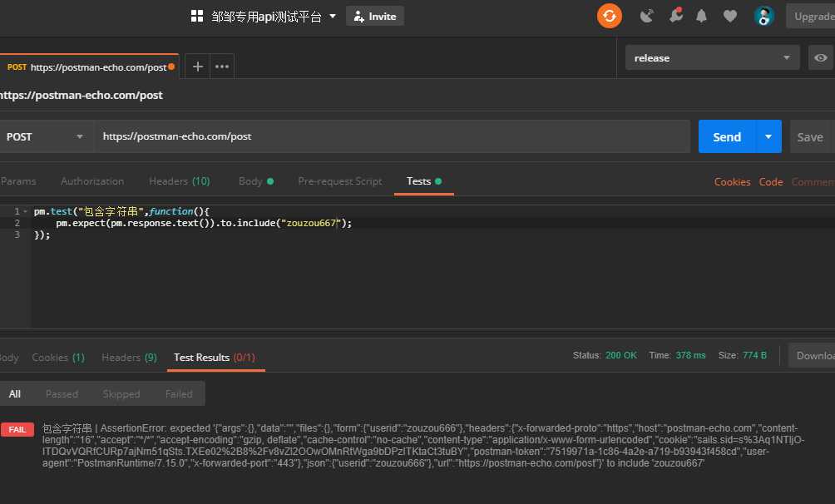Collapse the code fold arrow on line 1

click(25, 211)
